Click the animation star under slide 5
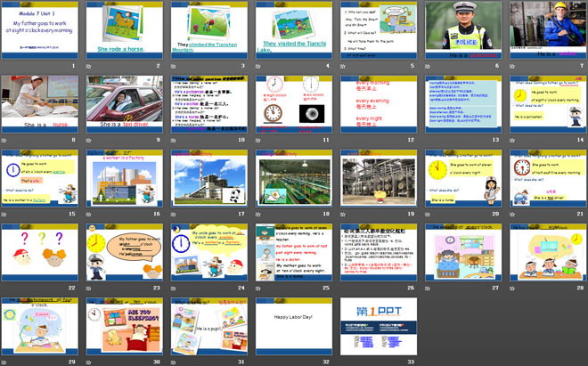This screenshot has height=366, width=588. coord(343,66)
